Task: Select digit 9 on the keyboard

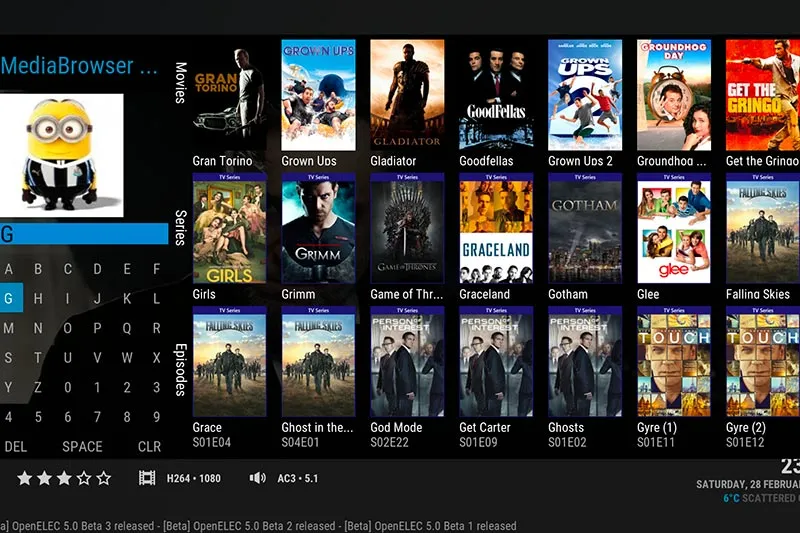Action: tap(157, 417)
